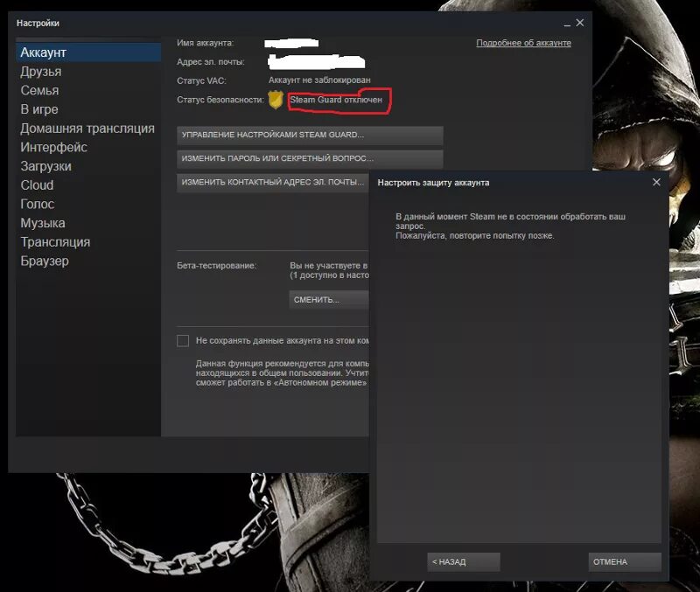Open the Трансляция settings section

55,242
